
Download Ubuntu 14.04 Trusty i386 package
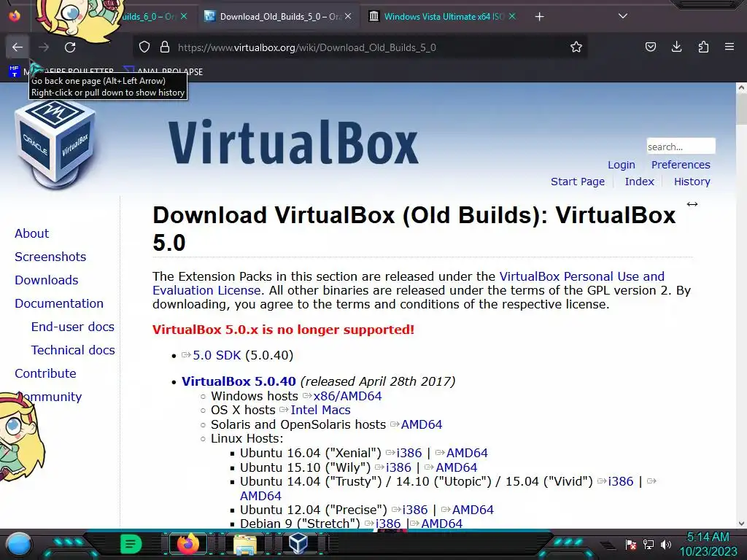(x=621, y=481)
